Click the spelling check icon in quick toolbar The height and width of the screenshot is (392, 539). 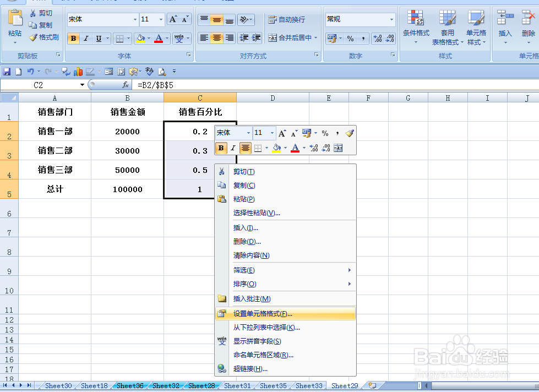pos(149,72)
